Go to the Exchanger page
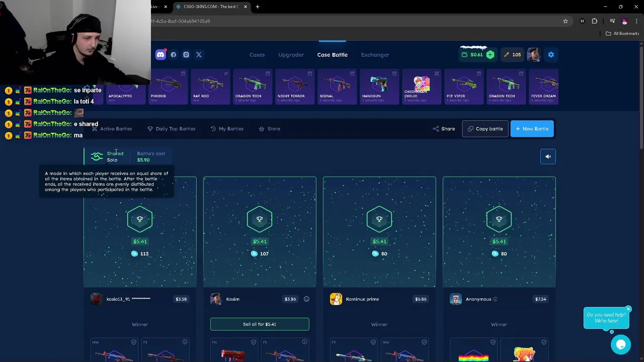The width and height of the screenshot is (644, 362). click(375, 55)
